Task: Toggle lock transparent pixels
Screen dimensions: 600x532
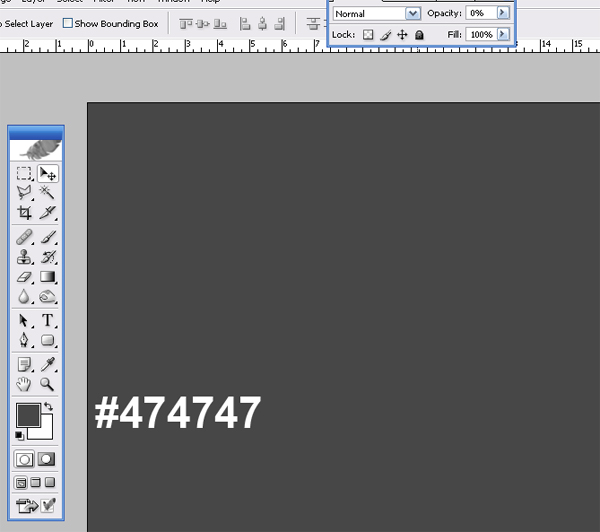Action: [x=368, y=35]
